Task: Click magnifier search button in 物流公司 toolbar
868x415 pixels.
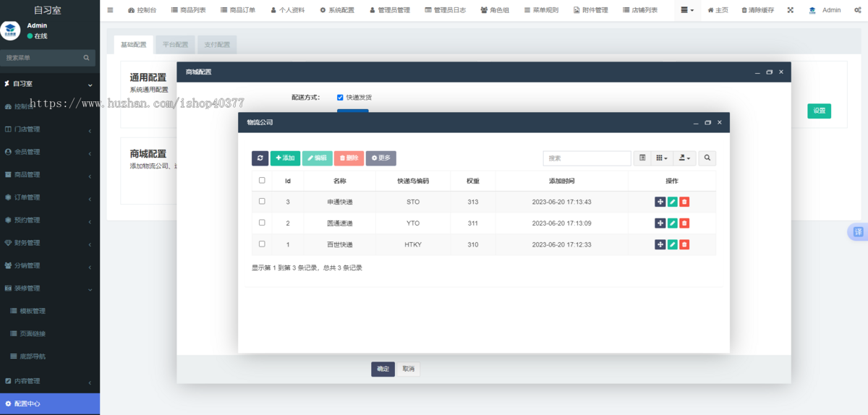Action: pos(707,158)
